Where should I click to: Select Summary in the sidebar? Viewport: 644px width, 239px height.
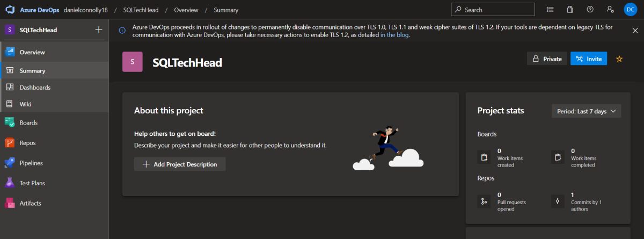(x=54, y=70)
